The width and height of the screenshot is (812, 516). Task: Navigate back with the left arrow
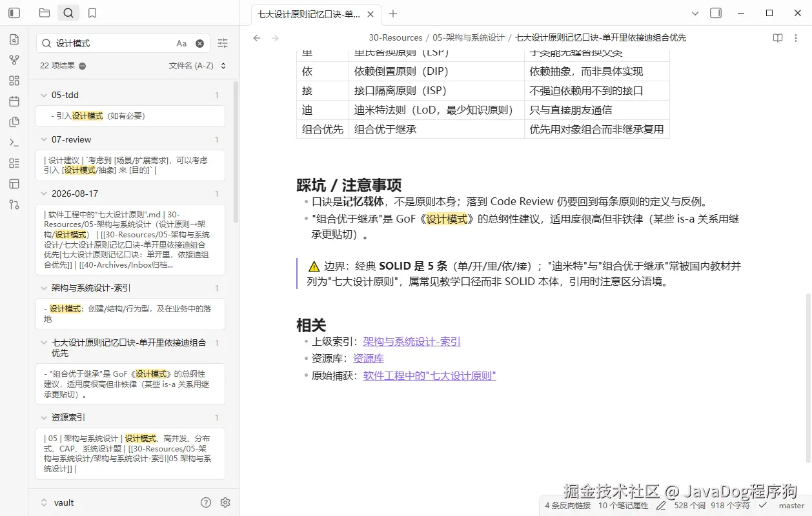point(257,38)
